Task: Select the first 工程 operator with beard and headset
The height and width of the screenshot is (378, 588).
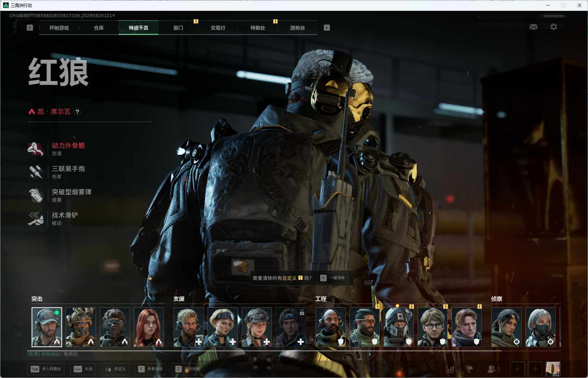Action: click(x=330, y=327)
